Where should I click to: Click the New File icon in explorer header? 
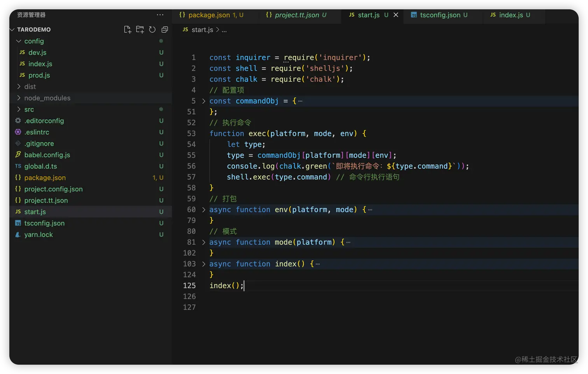click(x=127, y=30)
